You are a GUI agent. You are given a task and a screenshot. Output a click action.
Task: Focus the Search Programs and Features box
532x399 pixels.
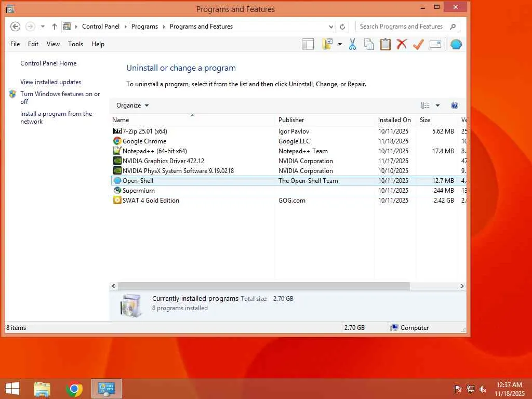click(x=407, y=26)
